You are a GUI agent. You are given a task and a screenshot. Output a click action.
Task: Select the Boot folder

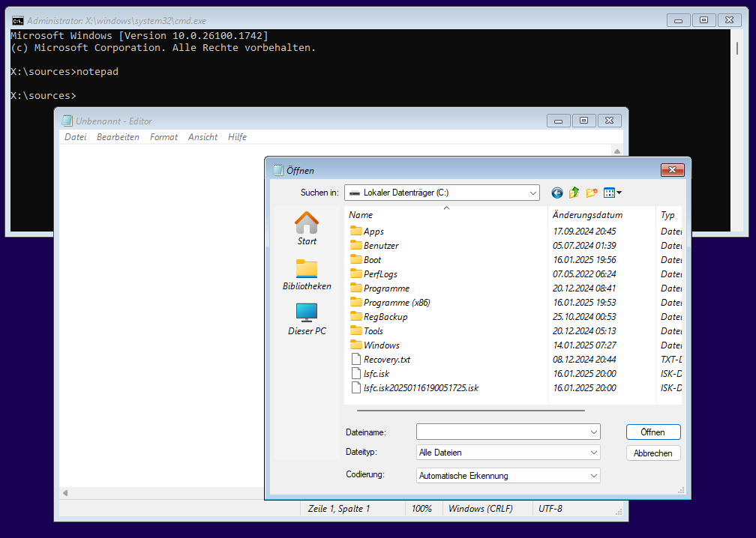365,259
